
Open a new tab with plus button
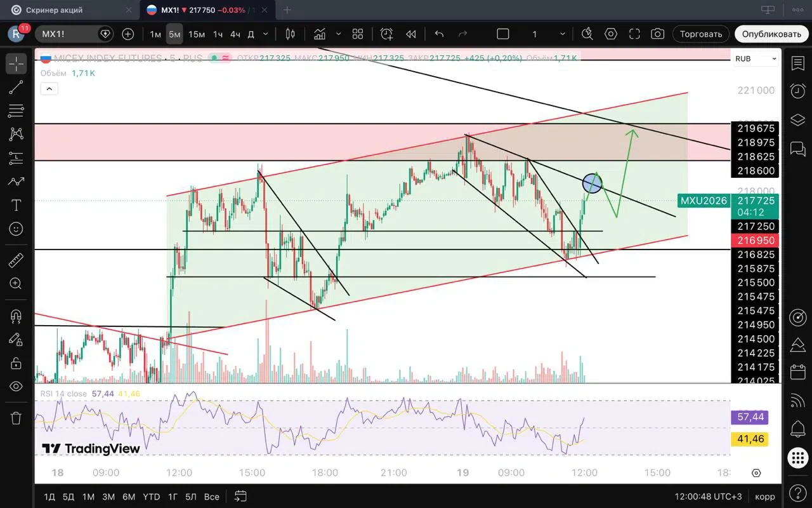(x=287, y=10)
